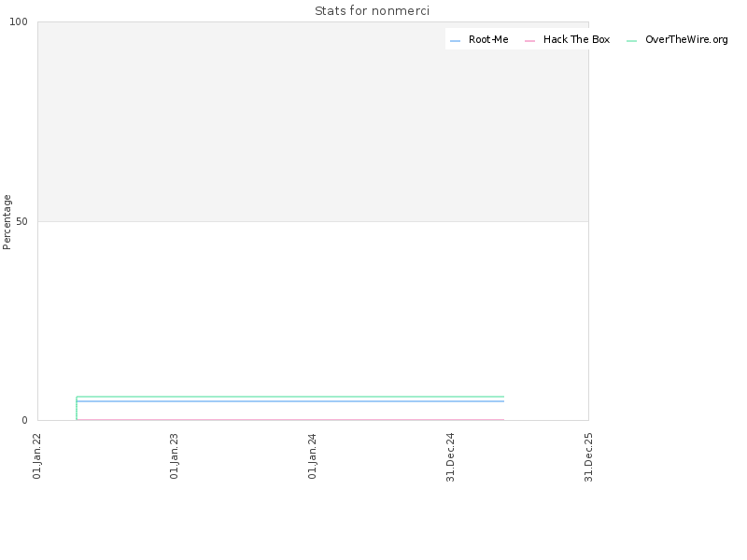Toggle the Root-Me legend label
747x560 pixels.
pyautogui.click(x=488, y=39)
